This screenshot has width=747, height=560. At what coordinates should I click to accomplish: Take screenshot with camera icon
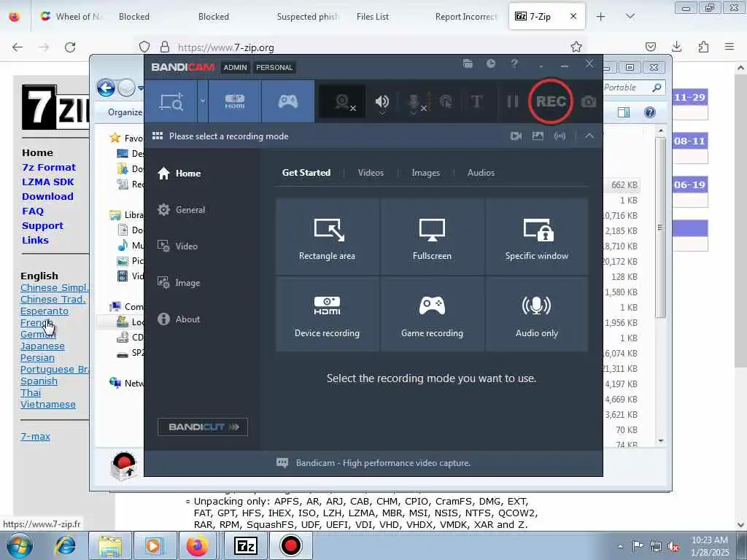[589, 101]
